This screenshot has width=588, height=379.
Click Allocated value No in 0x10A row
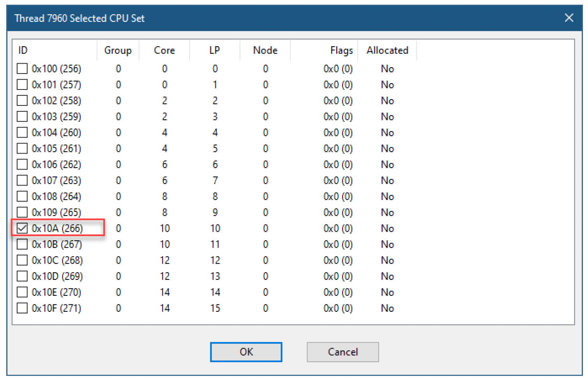coord(387,228)
